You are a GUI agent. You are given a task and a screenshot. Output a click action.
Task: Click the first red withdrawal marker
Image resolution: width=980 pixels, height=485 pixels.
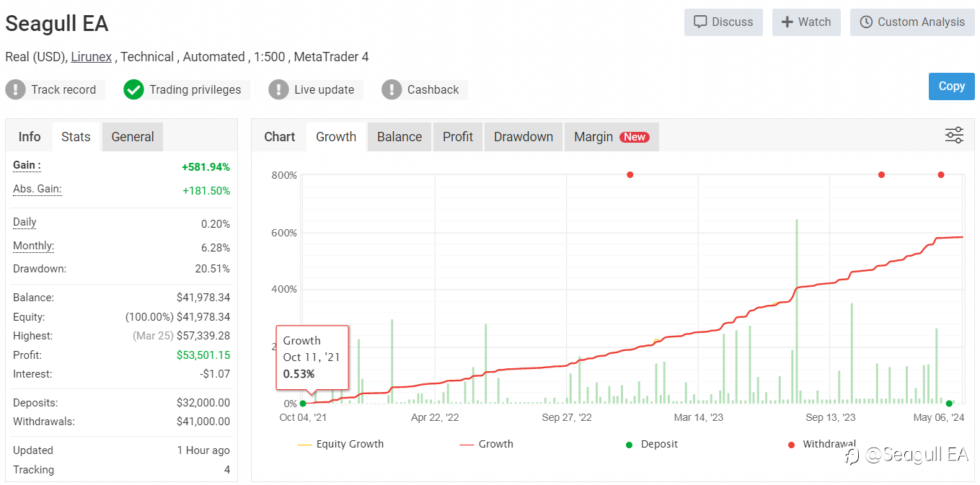pos(630,174)
